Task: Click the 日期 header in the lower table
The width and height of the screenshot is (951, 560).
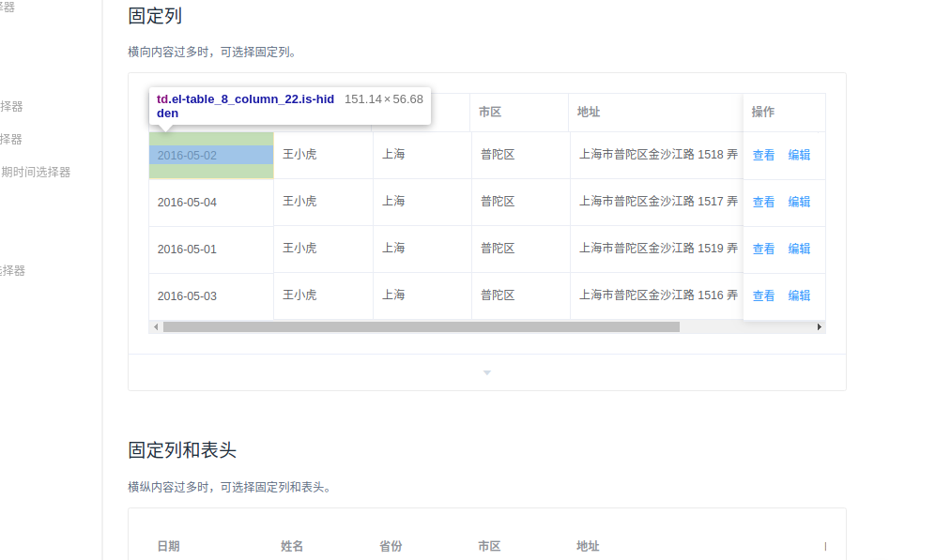Action: click(169, 546)
